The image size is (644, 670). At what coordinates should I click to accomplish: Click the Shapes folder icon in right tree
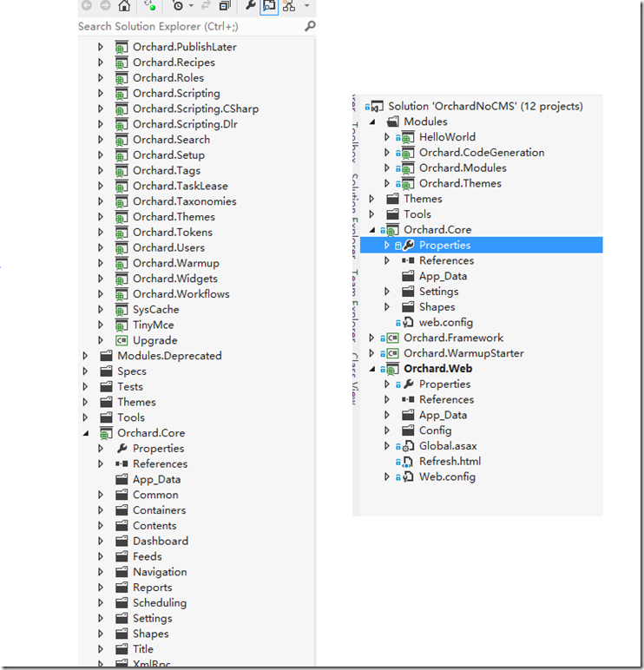coord(408,307)
